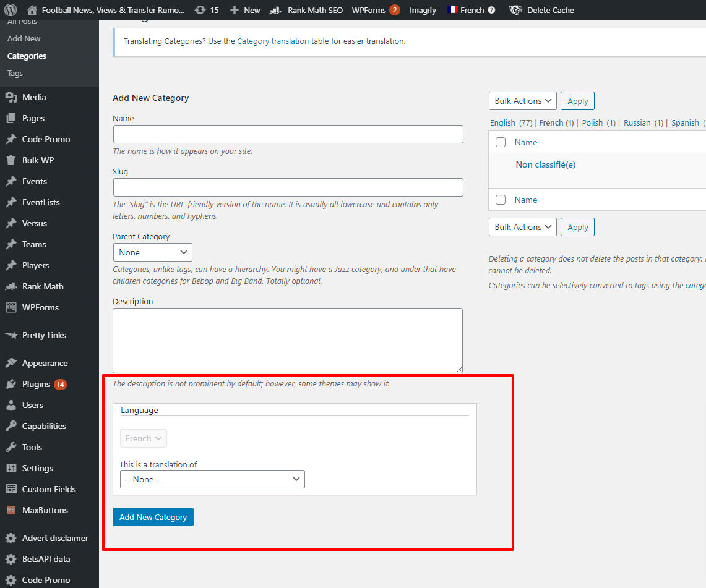
Task: Click into the Slug text field
Action: tap(288, 187)
